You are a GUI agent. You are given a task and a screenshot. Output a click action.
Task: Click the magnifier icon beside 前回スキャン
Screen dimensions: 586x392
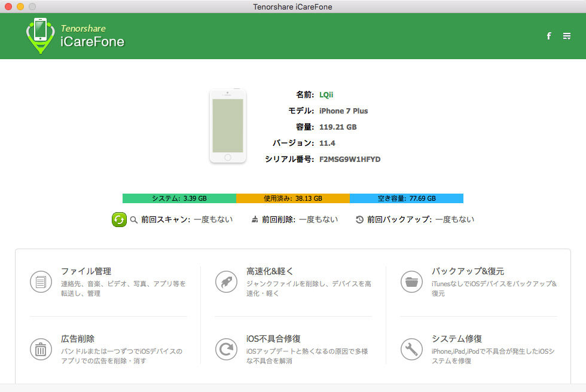tap(133, 219)
